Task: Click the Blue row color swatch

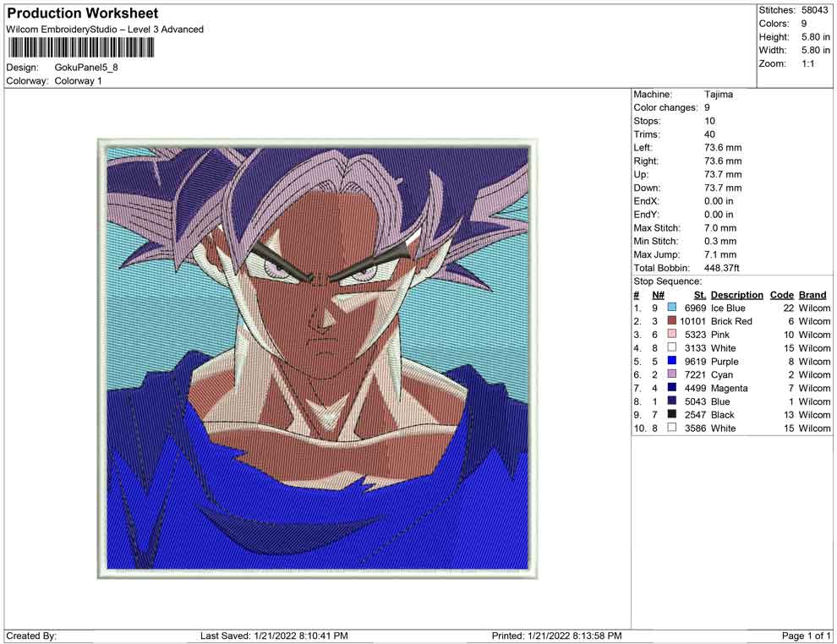Action: 672,401
